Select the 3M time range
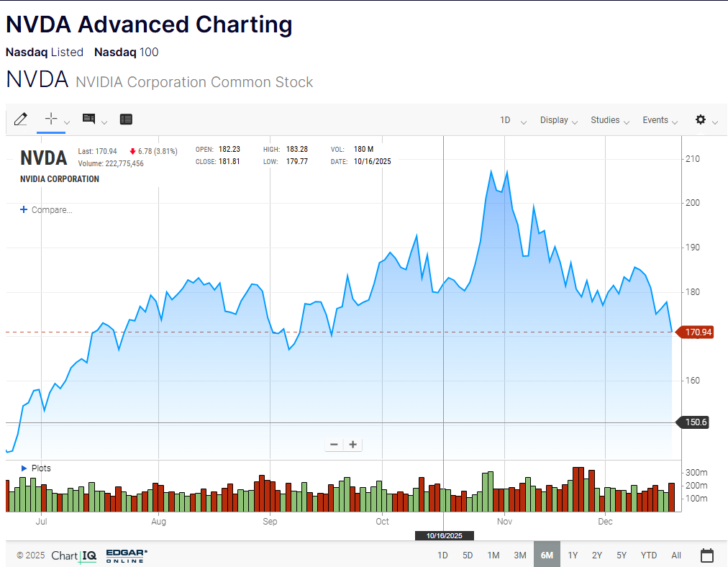 pyautogui.click(x=519, y=555)
